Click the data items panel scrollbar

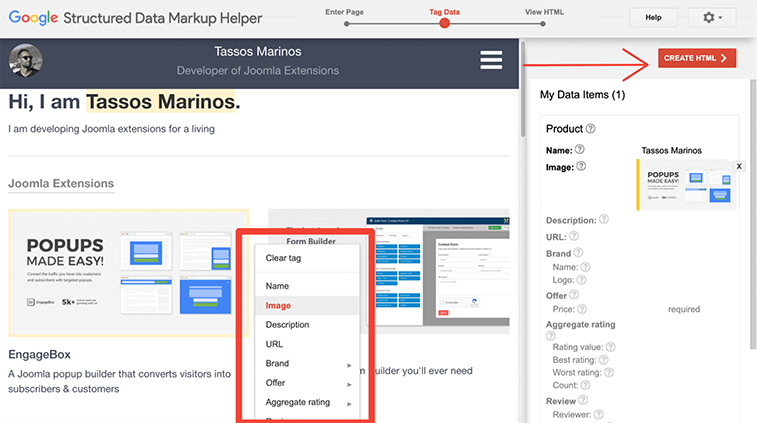point(753,214)
